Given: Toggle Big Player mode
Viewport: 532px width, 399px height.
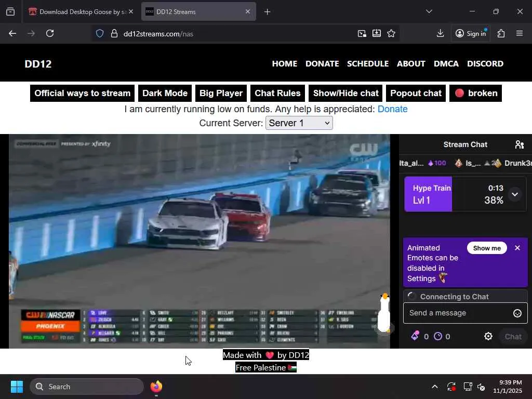Looking at the screenshot, I should pyautogui.click(x=221, y=94).
